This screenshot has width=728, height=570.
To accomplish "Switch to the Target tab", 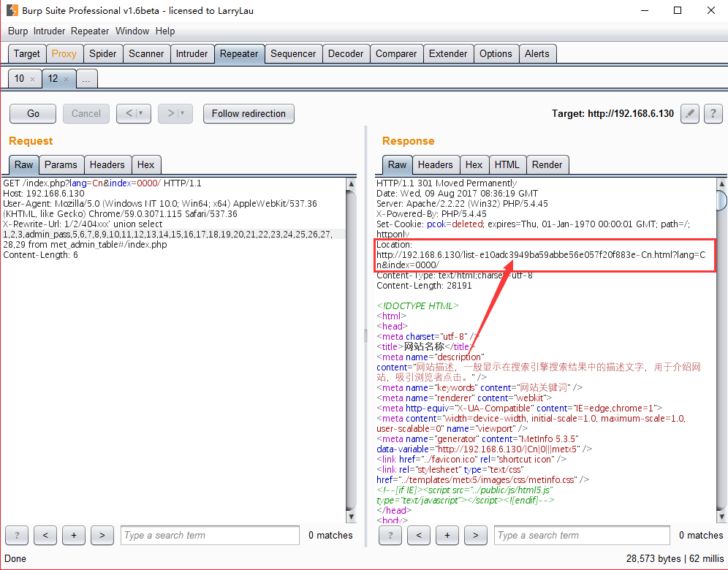I will click(27, 54).
